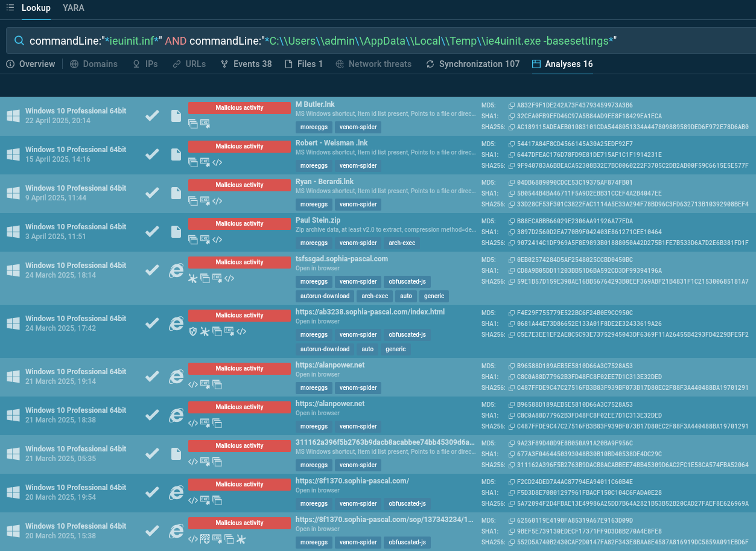Copy the SHA1 of the ab3238.sophia-pascal.com analysis
The height and width of the screenshot is (551, 756).
tap(512, 324)
